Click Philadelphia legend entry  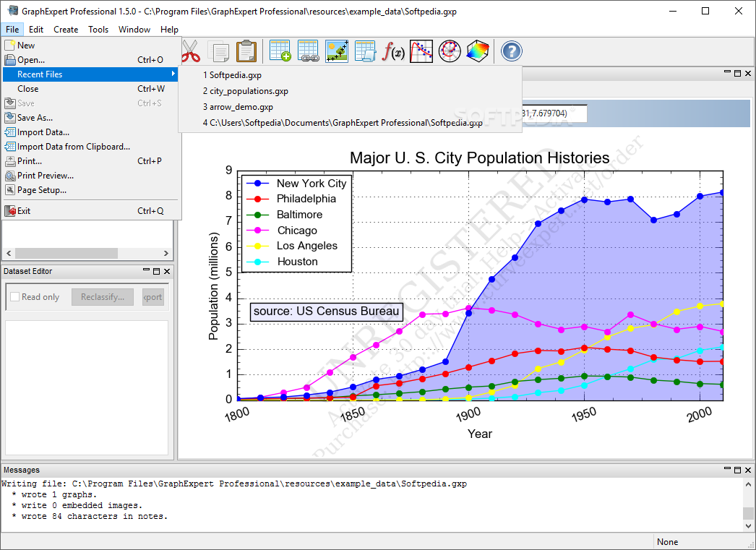[291, 199]
